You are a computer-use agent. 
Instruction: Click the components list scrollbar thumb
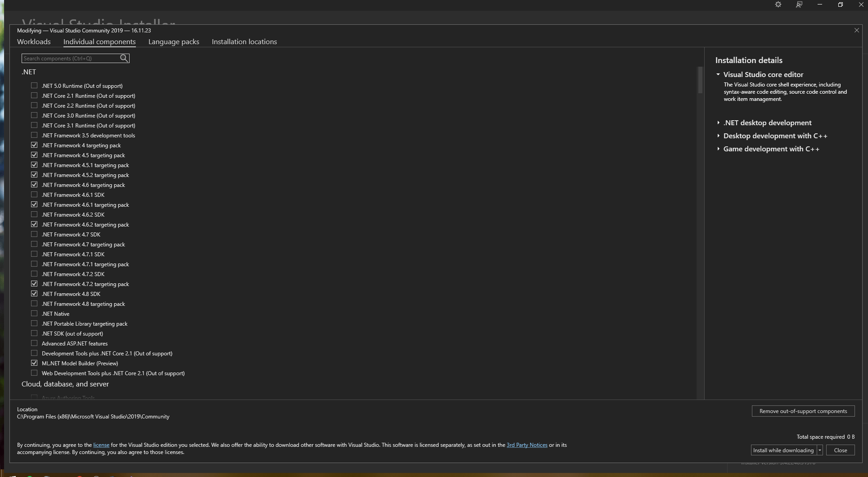(700, 80)
